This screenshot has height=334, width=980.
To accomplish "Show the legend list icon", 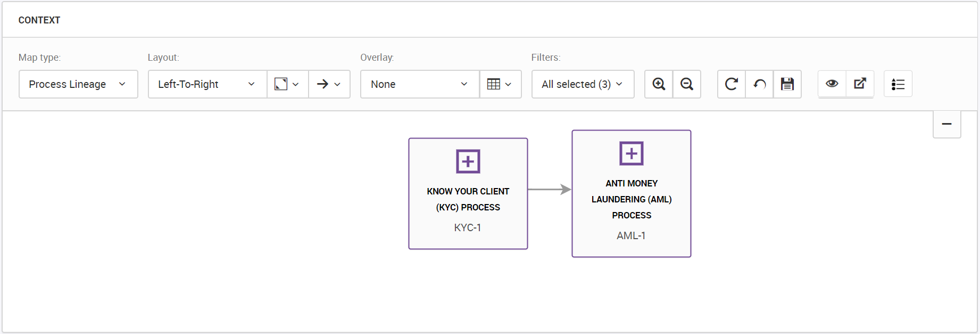I will [x=898, y=84].
